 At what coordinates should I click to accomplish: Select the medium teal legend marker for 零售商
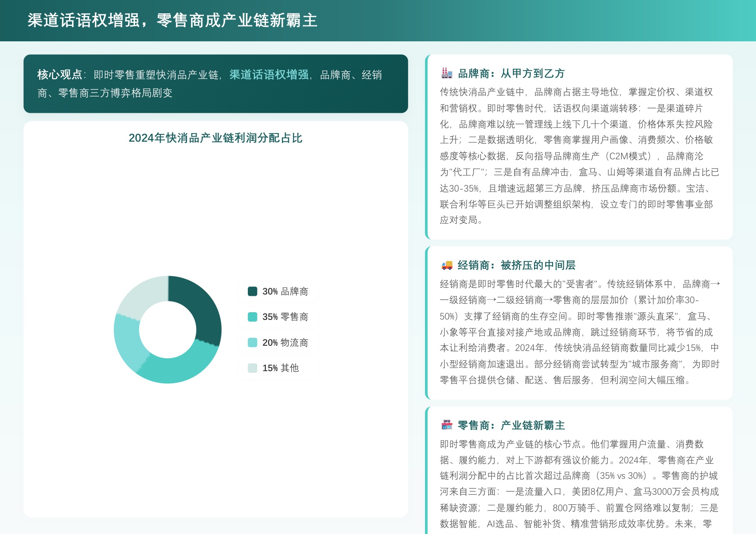point(252,317)
